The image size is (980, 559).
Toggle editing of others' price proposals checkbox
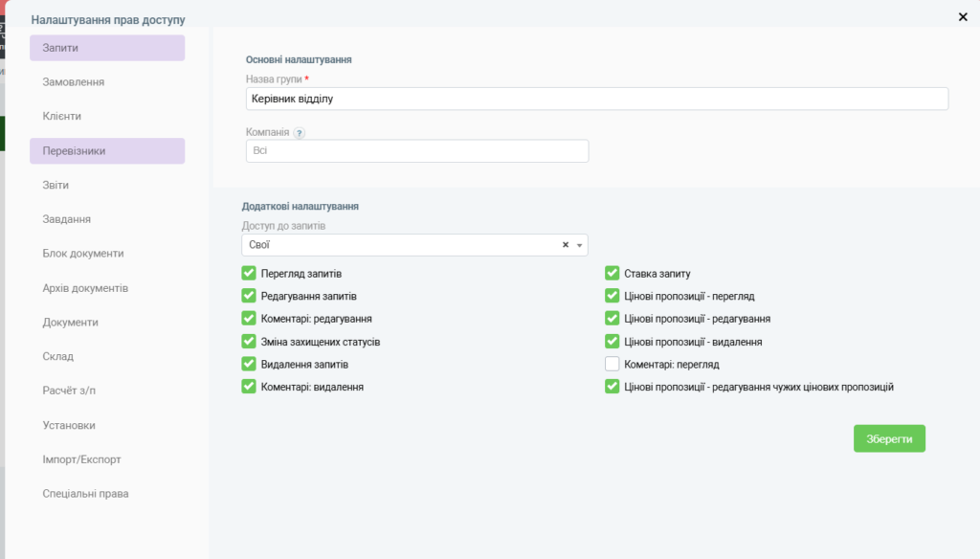tap(612, 387)
